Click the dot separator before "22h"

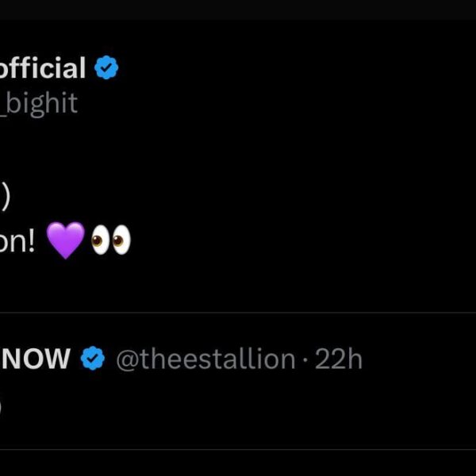coord(305,360)
